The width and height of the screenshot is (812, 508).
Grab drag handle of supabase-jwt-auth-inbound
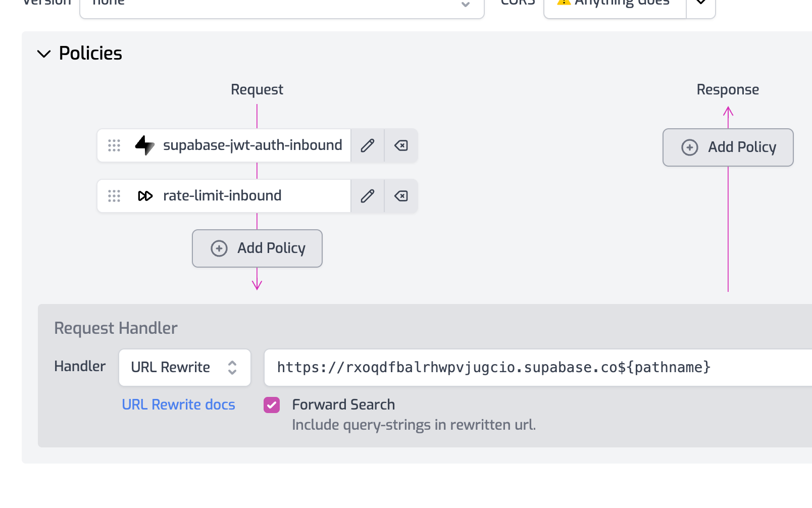(x=114, y=145)
